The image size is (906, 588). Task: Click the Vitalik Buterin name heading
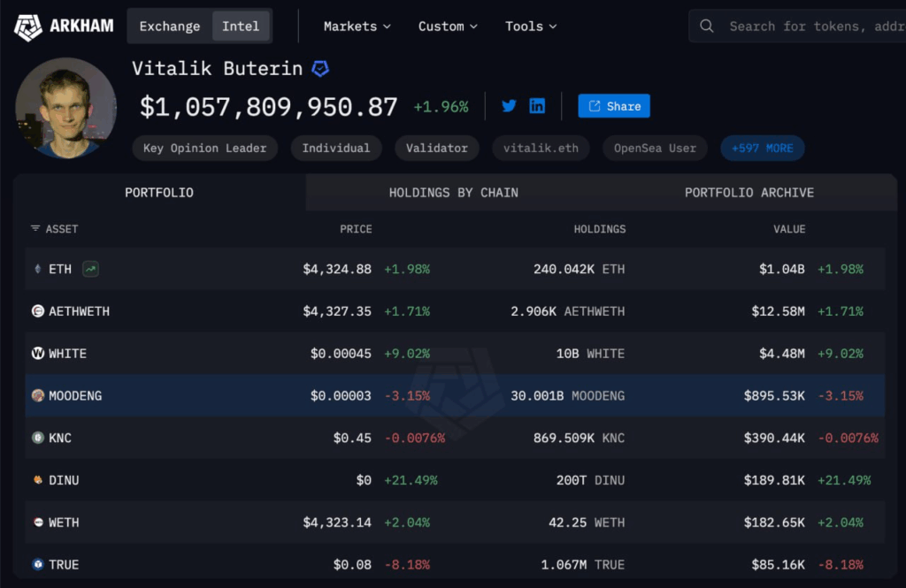tap(218, 69)
